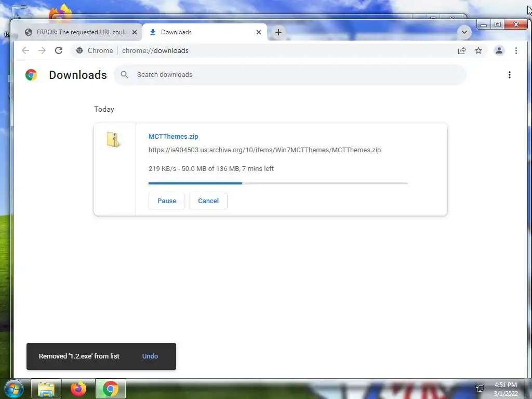Viewport: 532px width, 399px height.
Task: Click the archive.org source URL
Action: tap(264, 150)
